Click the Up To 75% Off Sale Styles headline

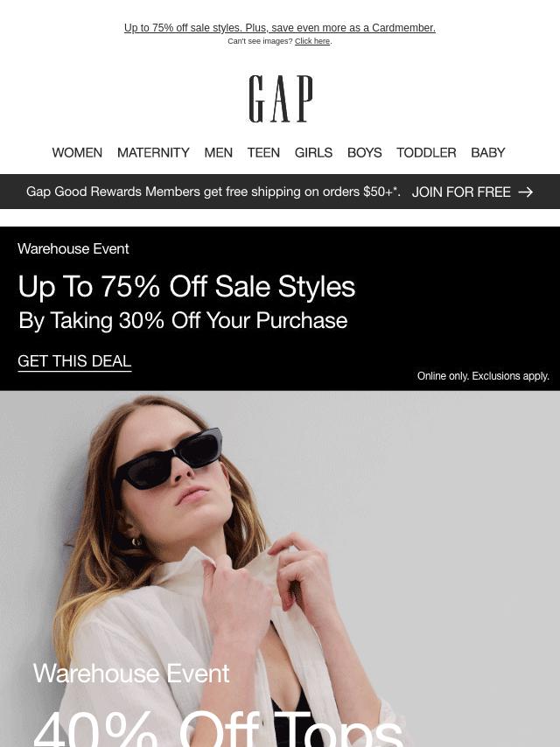(186, 287)
